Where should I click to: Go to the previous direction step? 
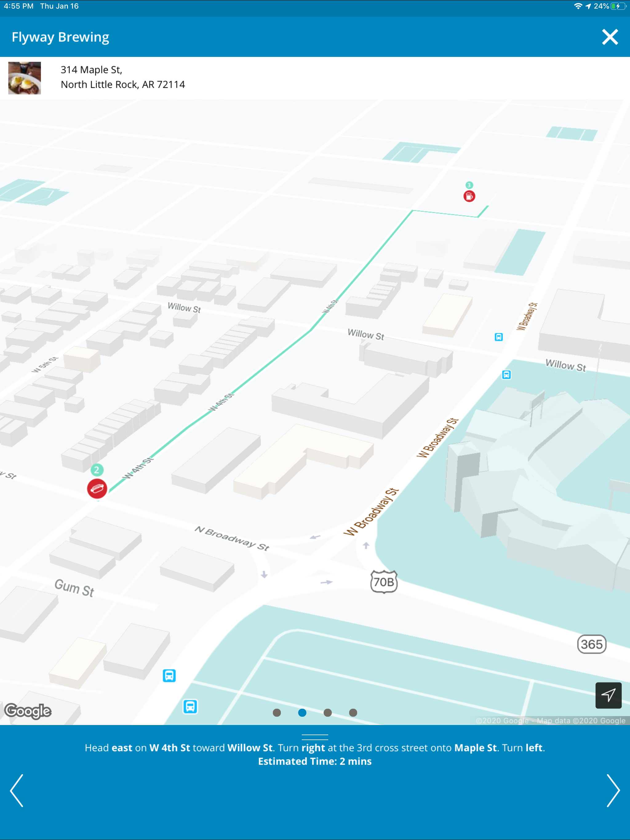pos(17,790)
